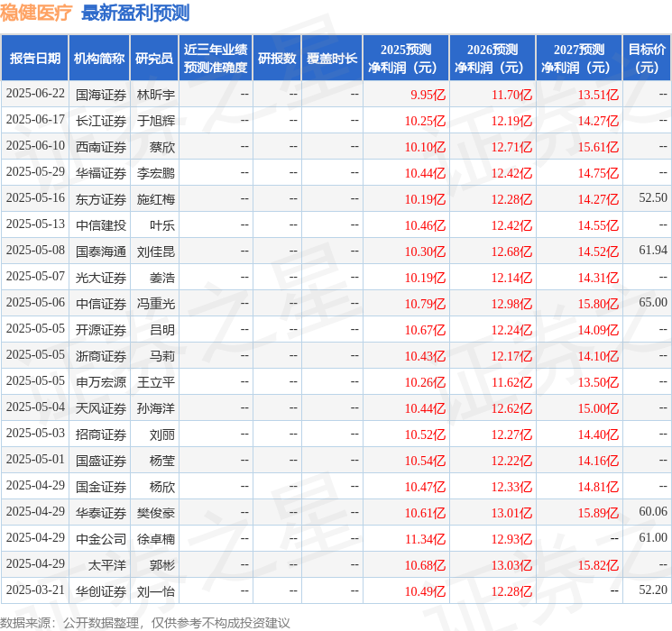Click the 研报数 column header
The width and height of the screenshot is (672, 631).
(x=277, y=59)
